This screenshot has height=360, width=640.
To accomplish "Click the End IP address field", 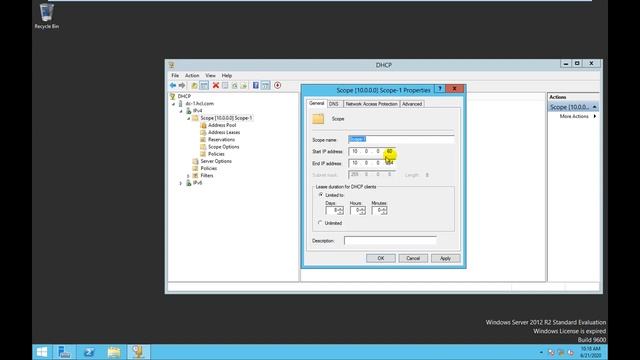I will pos(372,163).
